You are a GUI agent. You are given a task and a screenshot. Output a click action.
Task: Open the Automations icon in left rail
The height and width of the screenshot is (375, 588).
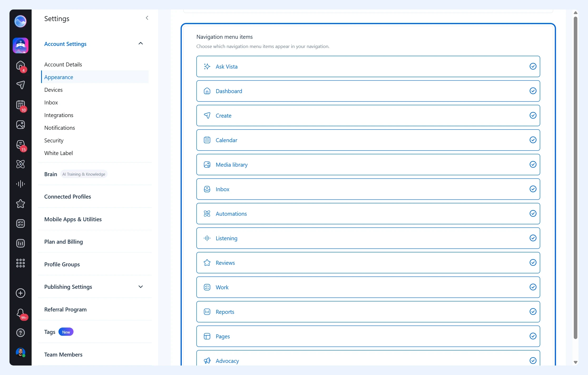tap(21, 164)
